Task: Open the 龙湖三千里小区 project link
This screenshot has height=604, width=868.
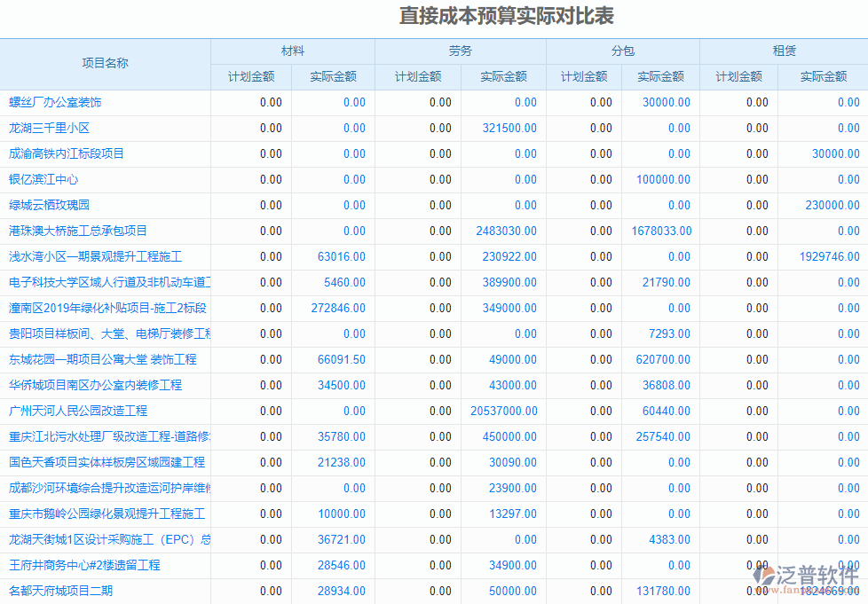Action: tap(50, 128)
